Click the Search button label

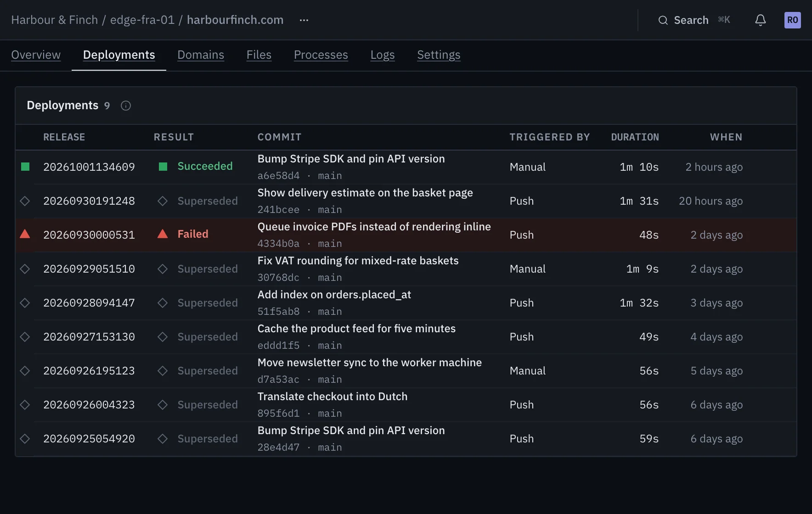[x=691, y=20]
